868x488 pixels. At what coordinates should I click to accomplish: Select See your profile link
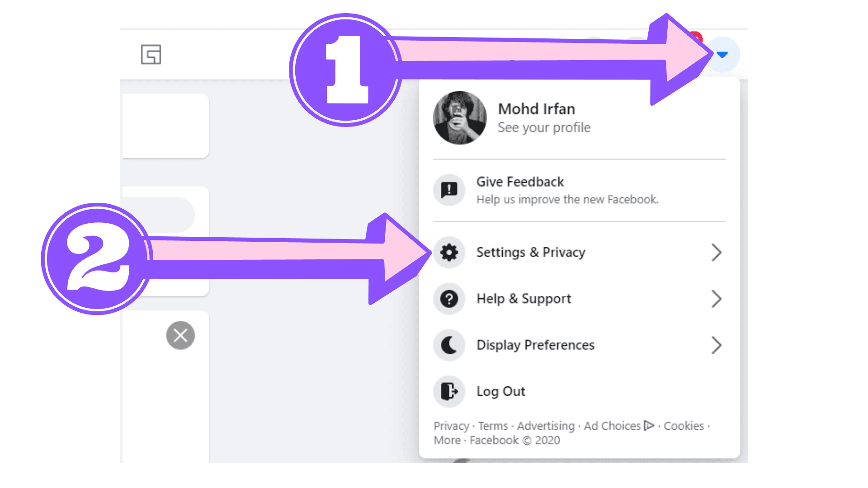pos(544,127)
